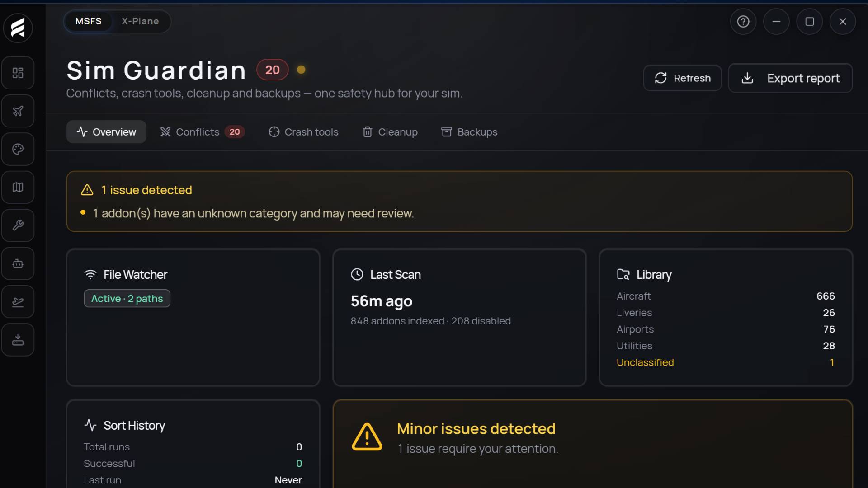Select the Overview tab
The image size is (868, 488).
pyautogui.click(x=106, y=132)
